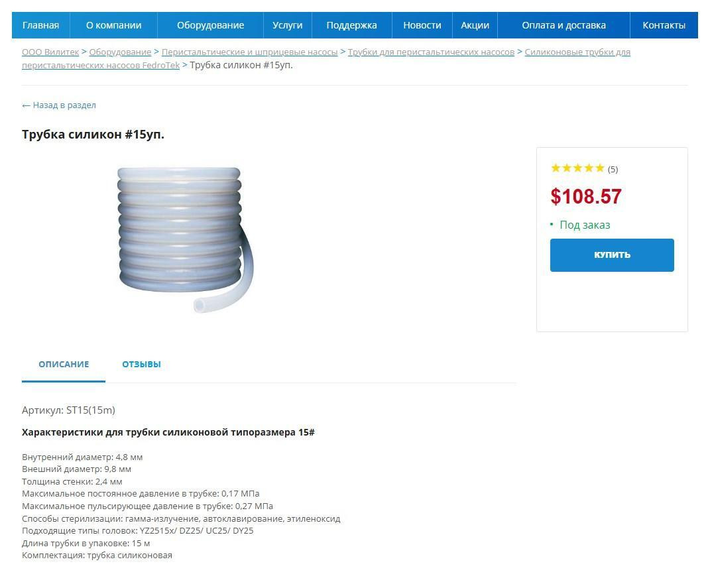
Task: Open the Главная menu item
Action: tap(40, 25)
